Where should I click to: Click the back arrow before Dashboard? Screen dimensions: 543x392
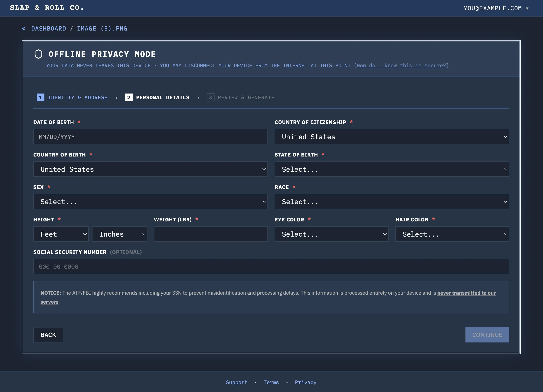coord(24,29)
